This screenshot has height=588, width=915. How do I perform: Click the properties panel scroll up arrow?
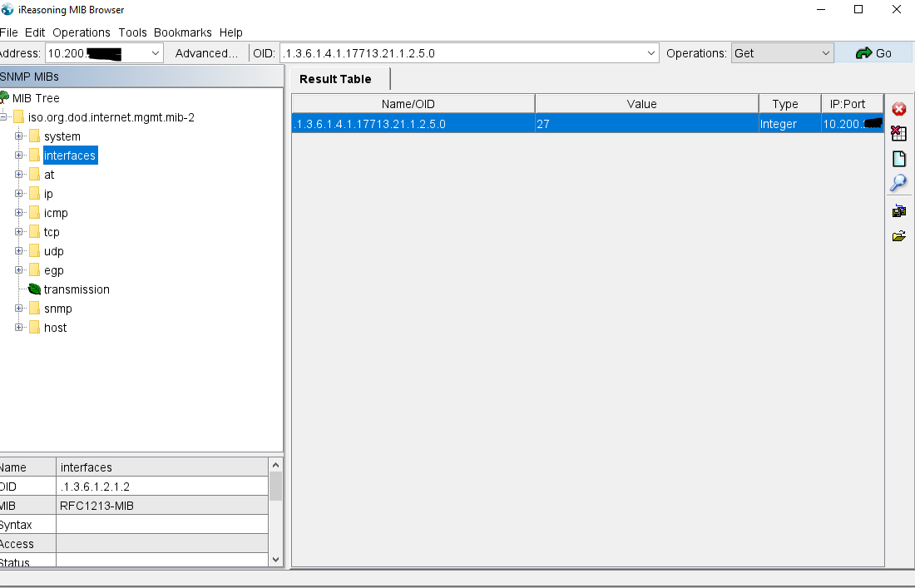[x=276, y=465]
